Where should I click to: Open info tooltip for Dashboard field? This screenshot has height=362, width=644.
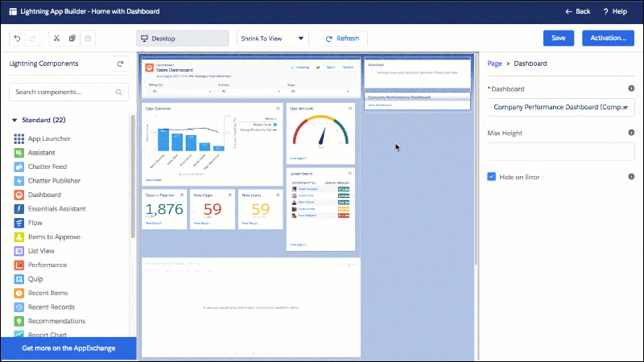pos(631,88)
